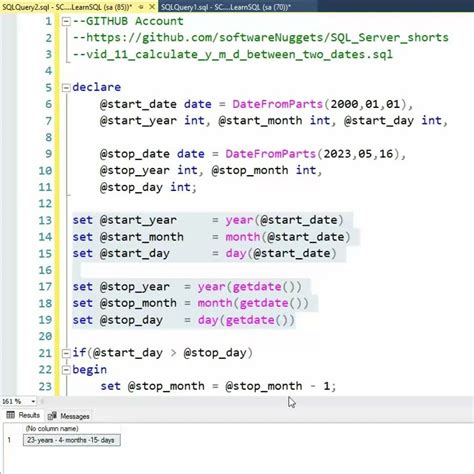Collapse the if(@start_day > @stop_day) block
Viewport: 474px width, 474px height.
point(66,353)
